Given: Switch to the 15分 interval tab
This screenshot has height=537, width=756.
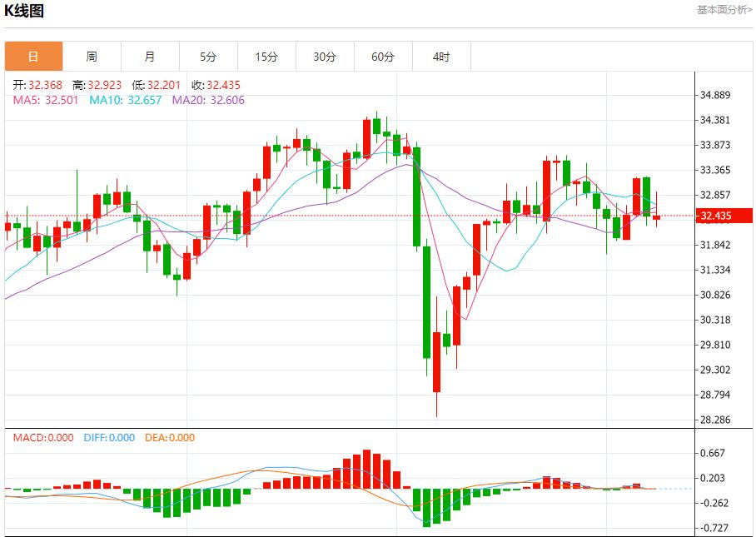Looking at the screenshot, I should pos(266,57).
